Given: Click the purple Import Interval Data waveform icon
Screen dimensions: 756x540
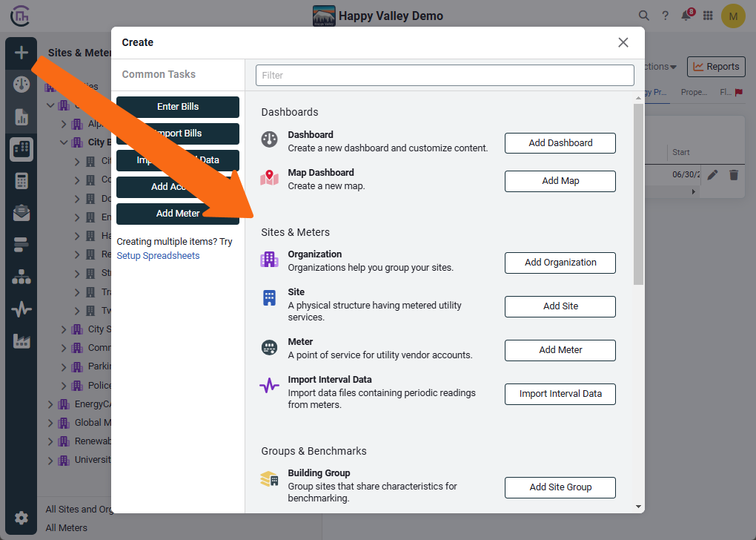Looking at the screenshot, I should [270, 385].
